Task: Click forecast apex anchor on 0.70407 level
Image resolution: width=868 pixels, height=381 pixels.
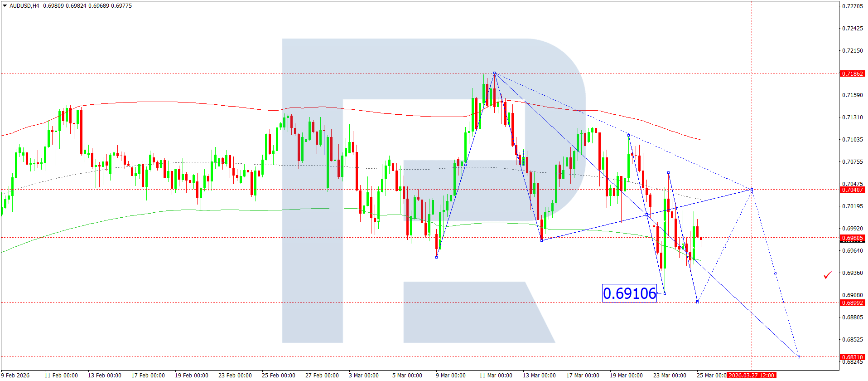Action: coord(752,190)
